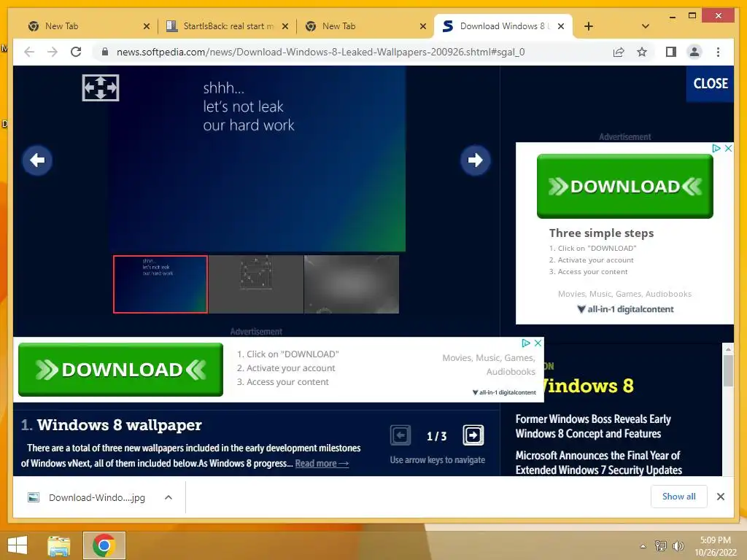This screenshot has width=747, height=560.
Task: Bookmark this page with star icon
Action: pos(642,52)
